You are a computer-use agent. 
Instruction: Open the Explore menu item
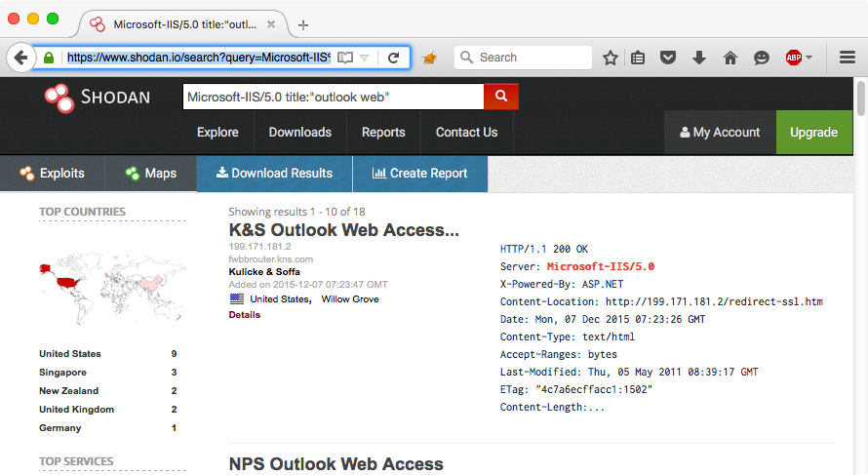(x=217, y=133)
